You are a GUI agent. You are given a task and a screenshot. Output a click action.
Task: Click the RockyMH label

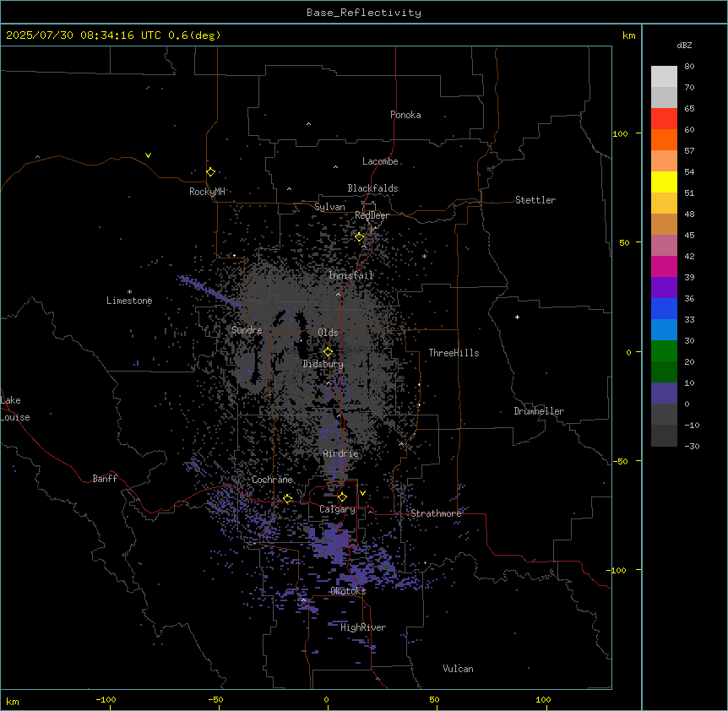coord(207,192)
